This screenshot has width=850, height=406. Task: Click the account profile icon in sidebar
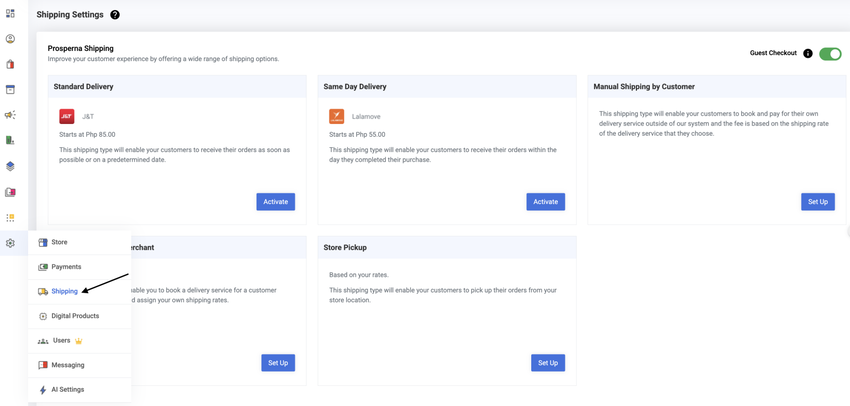[x=10, y=39]
